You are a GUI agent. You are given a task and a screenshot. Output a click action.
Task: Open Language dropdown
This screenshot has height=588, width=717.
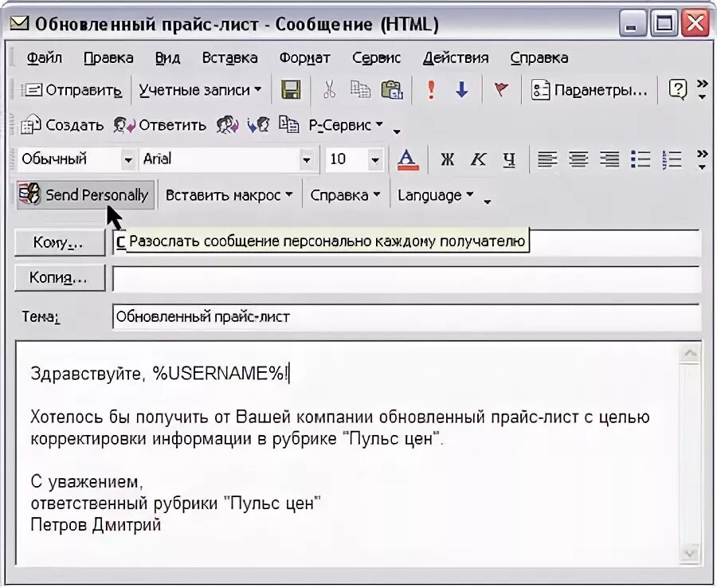(x=435, y=196)
